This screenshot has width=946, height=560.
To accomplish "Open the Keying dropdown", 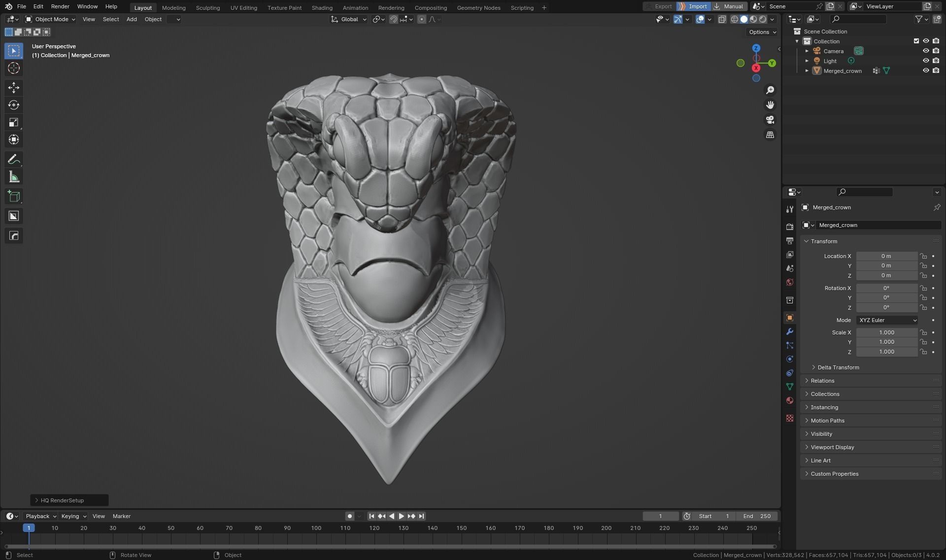I will click(73, 516).
